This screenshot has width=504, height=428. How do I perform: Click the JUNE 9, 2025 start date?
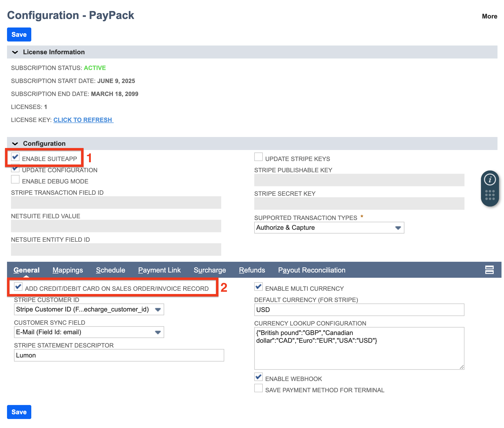[x=116, y=81]
